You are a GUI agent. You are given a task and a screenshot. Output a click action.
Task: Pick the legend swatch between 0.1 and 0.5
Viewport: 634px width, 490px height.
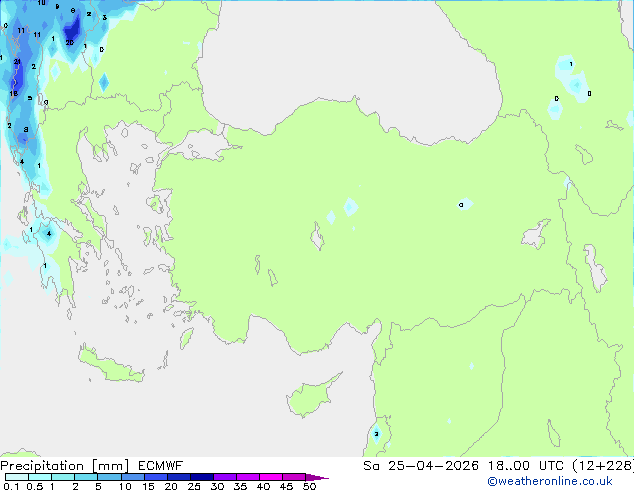click(17, 477)
